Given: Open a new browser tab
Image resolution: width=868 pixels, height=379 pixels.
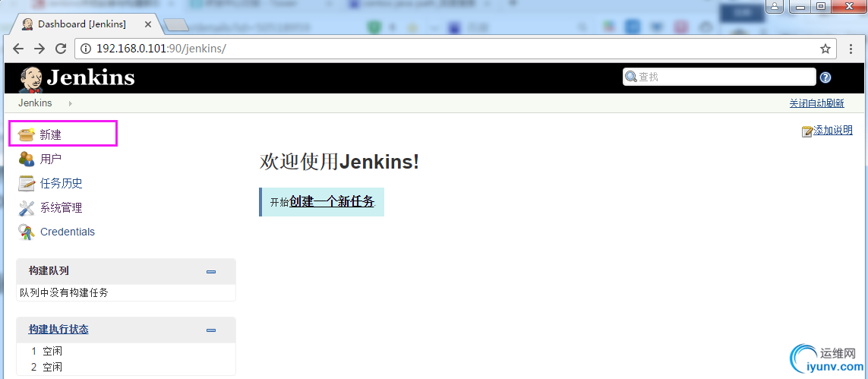Looking at the screenshot, I should [176, 25].
